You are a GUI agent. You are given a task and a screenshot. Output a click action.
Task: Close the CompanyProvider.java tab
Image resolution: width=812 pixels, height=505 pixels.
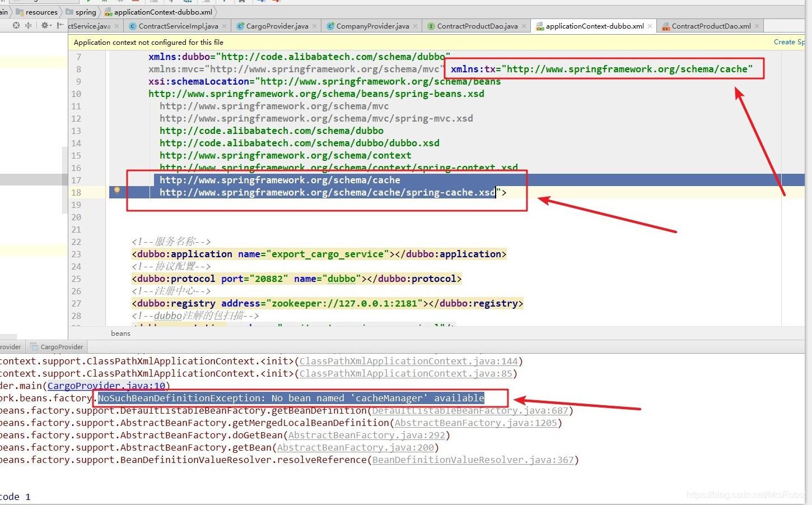[416, 26]
